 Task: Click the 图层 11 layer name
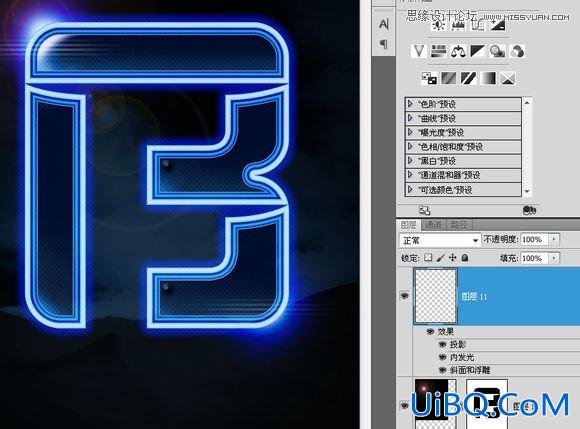pyautogui.click(x=474, y=297)
